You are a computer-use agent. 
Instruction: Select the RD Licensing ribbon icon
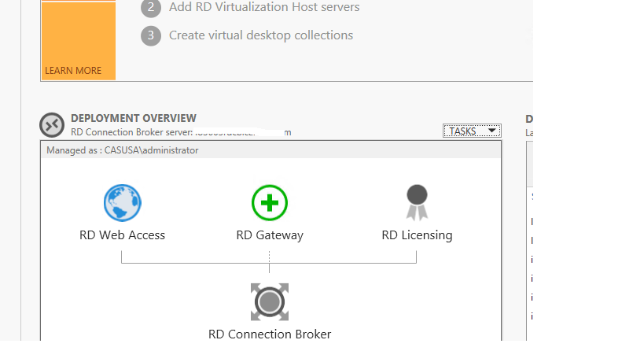click(x=417, y=202)
